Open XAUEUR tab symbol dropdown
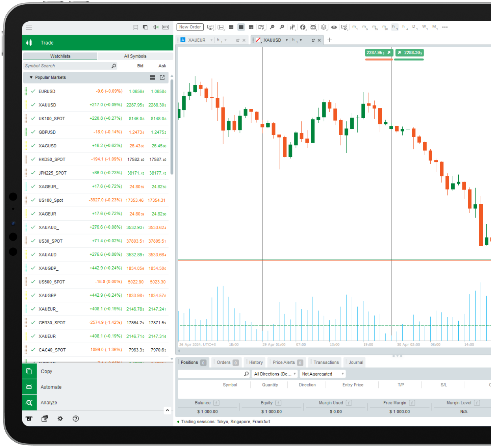The width and height of the screenshot is (491, 448). click(x=212, y=40)
